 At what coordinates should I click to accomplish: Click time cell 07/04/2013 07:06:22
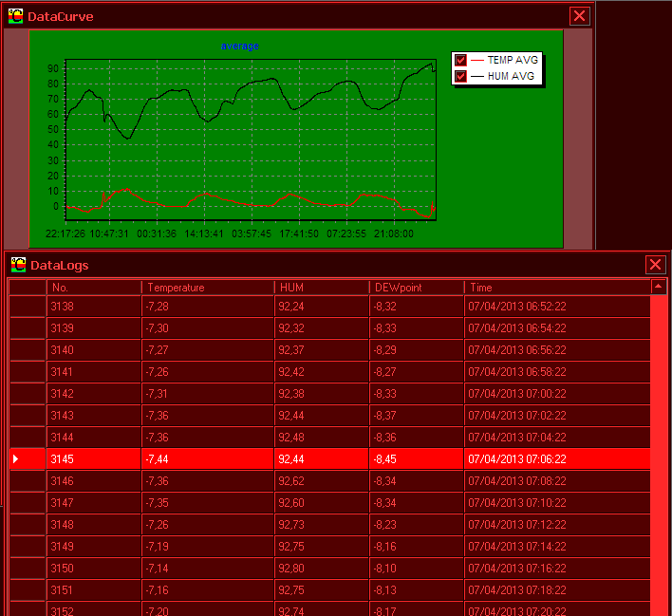coord(557,459)
